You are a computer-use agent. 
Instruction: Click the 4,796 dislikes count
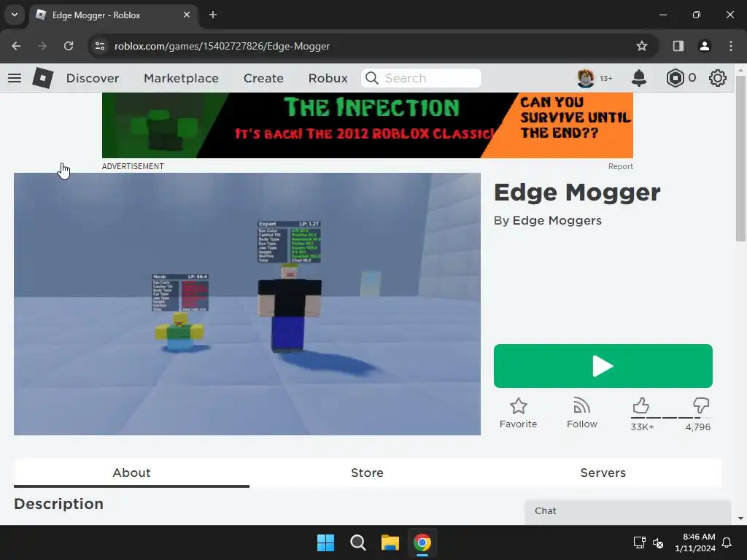tap(698, 427)
